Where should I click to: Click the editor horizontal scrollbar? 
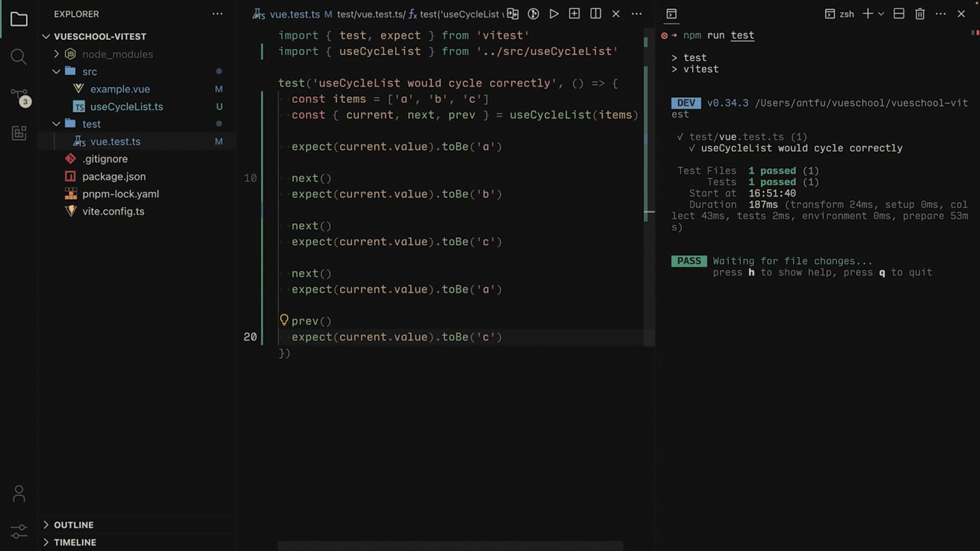[x=450, y=546]
